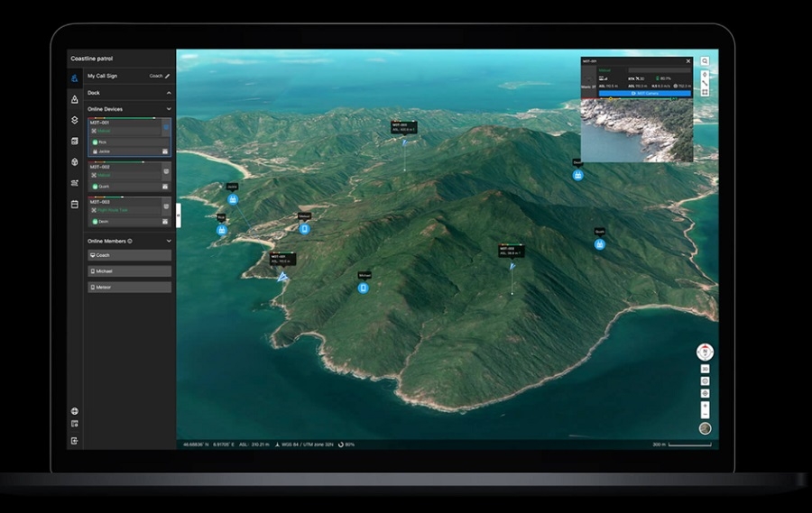Select online member Meteor

tap(129, 288)
